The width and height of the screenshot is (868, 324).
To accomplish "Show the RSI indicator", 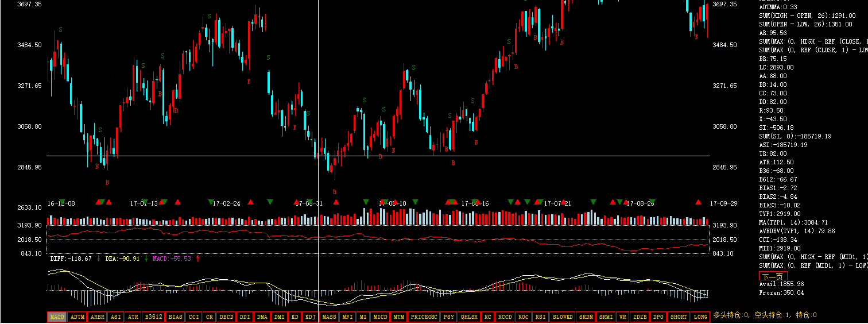I will 540,317.
